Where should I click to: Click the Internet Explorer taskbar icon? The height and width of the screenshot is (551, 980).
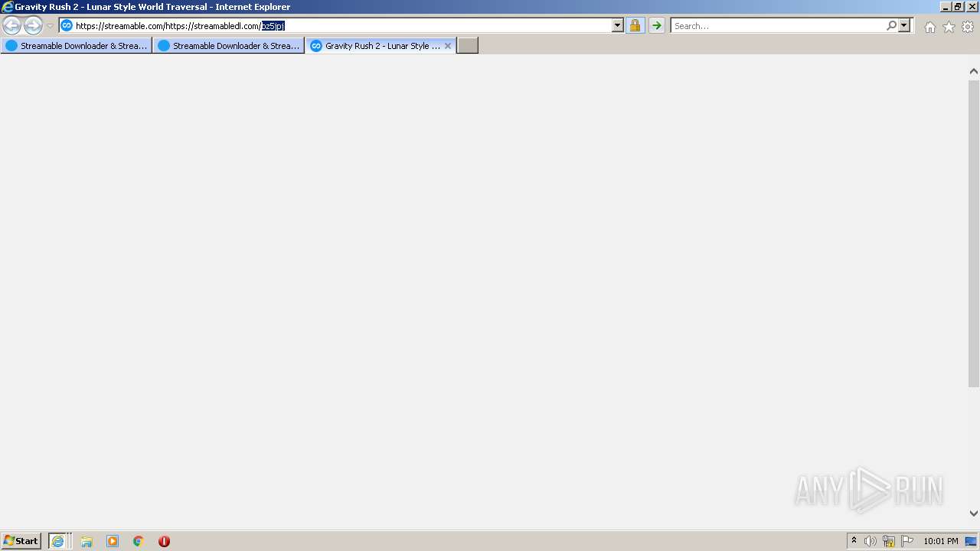coord(58,541)
